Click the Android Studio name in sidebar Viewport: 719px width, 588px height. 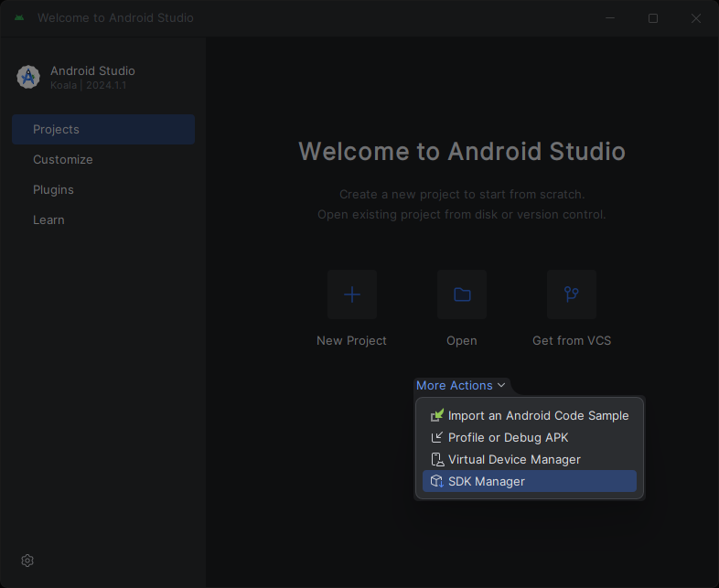pyautogui.click(x=92, y=70)
